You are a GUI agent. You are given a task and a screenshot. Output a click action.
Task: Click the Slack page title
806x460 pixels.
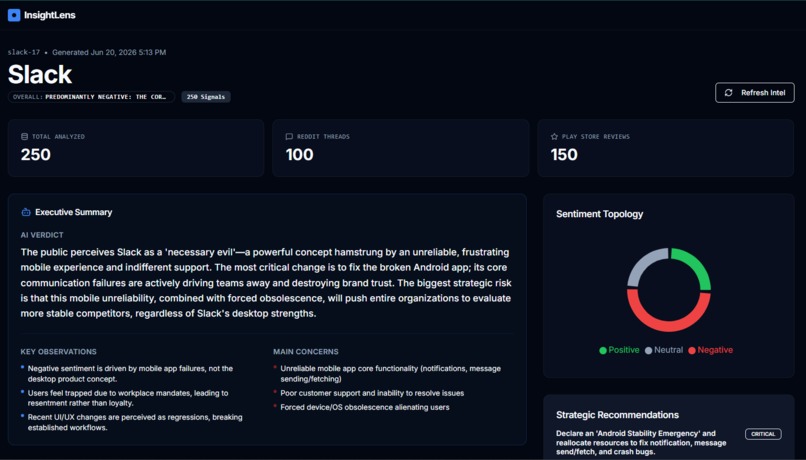coord(40,75)
